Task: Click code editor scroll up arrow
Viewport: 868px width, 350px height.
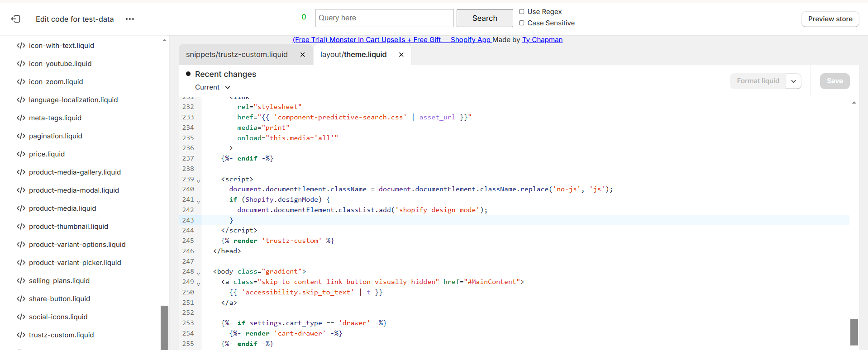Action: coord(854,103)
